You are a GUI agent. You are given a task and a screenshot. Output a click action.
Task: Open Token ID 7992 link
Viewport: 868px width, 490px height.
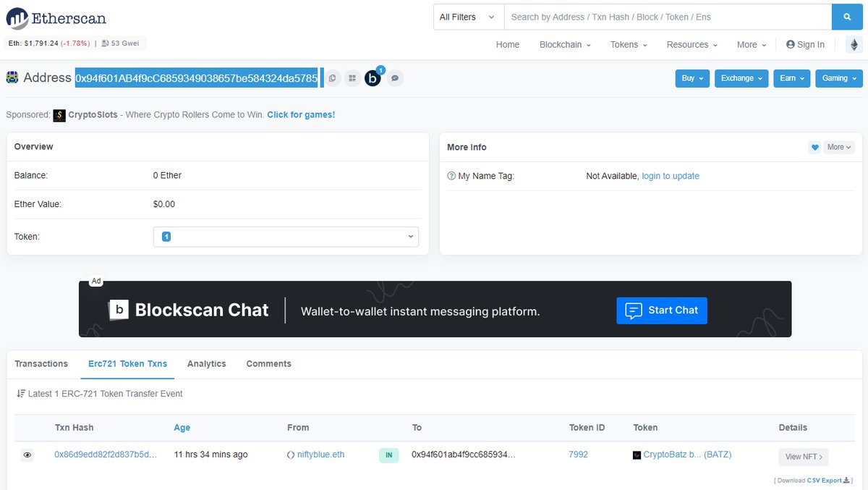(x=579, y=455)
